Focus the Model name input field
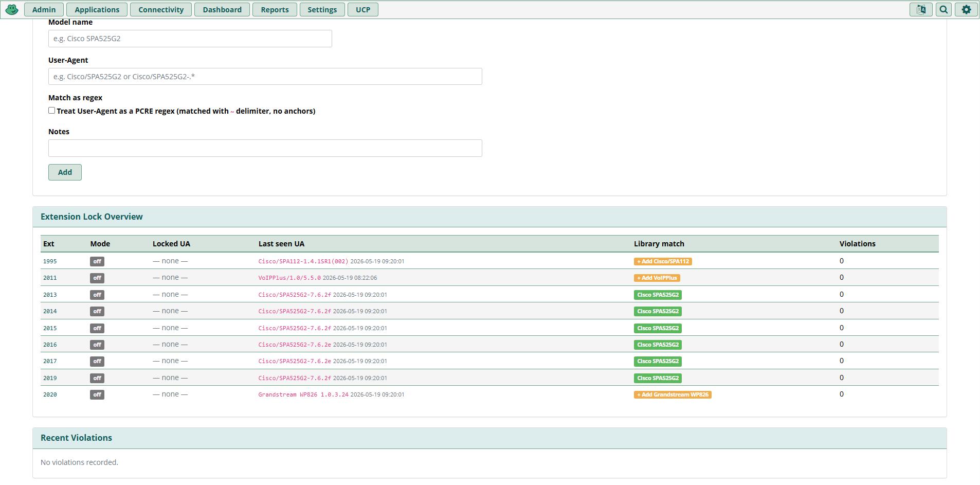The image size is (980, 485). 190,39
